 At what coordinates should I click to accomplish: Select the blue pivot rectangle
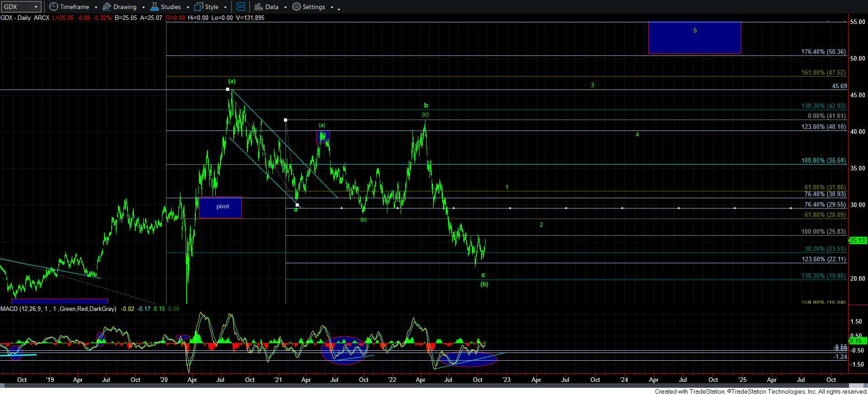pos(220,207)
